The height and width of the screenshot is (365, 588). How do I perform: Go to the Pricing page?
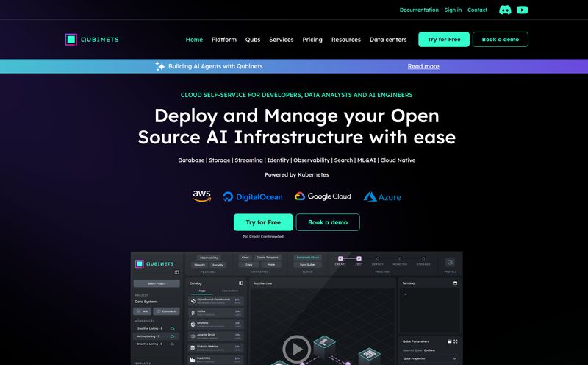pyautogui.click(x=312, y=40)
